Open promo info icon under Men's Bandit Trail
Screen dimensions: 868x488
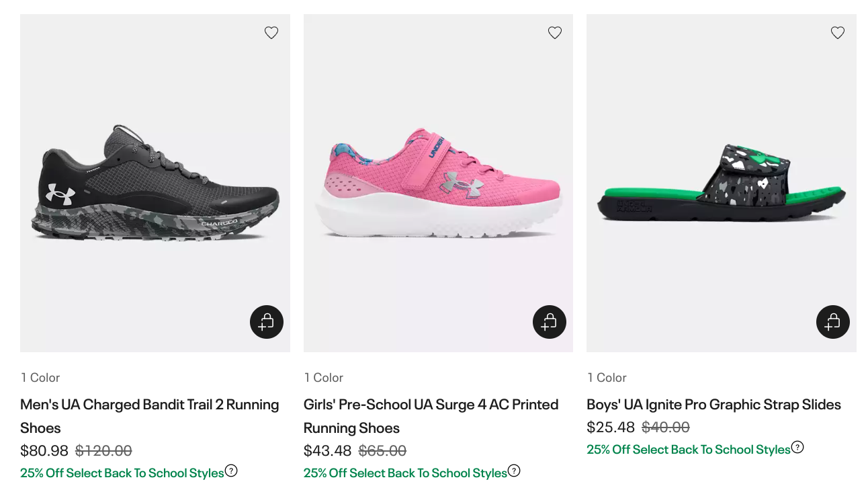click(x=231, y=471)
